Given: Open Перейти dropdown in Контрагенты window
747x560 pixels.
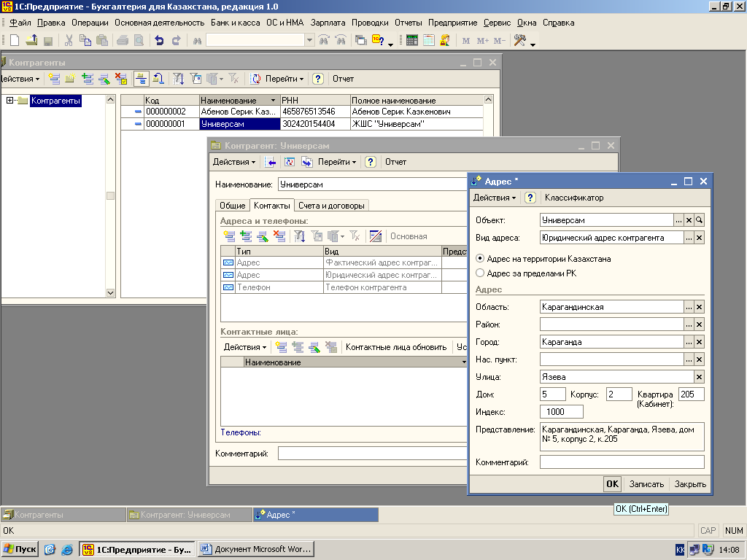Looking at the screenshot, I should 284,79.
